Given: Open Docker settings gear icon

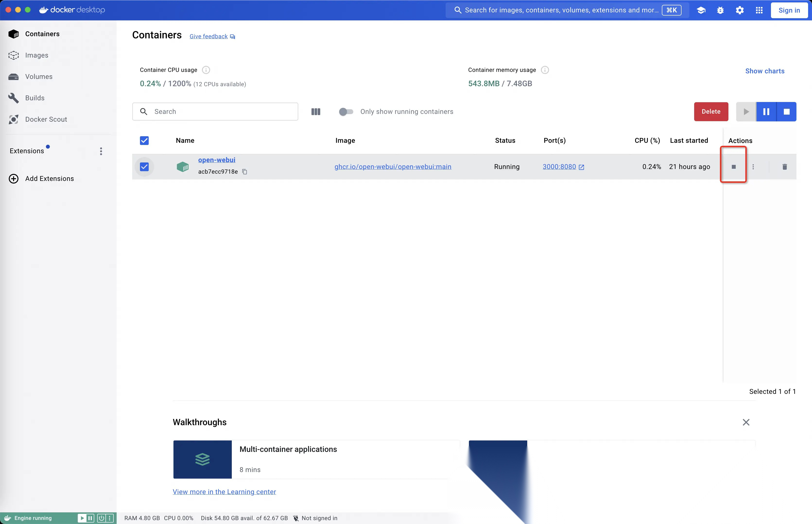Looking at the screenshot, I should click(740, 10).
